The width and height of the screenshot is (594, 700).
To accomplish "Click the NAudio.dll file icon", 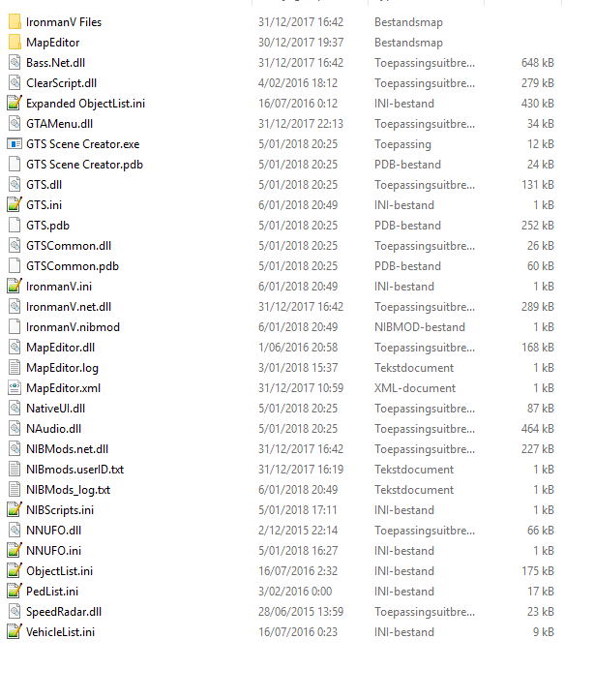I will (x=15, y=429).
